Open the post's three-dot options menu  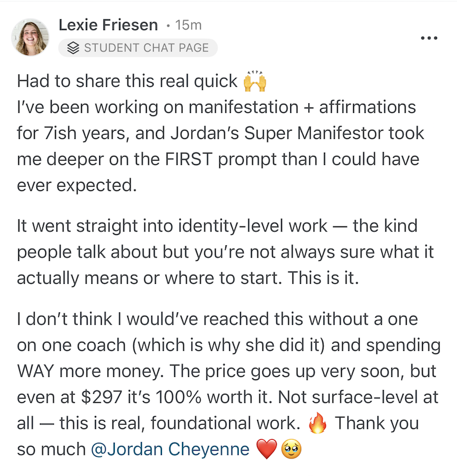click(x=428, y=39)
